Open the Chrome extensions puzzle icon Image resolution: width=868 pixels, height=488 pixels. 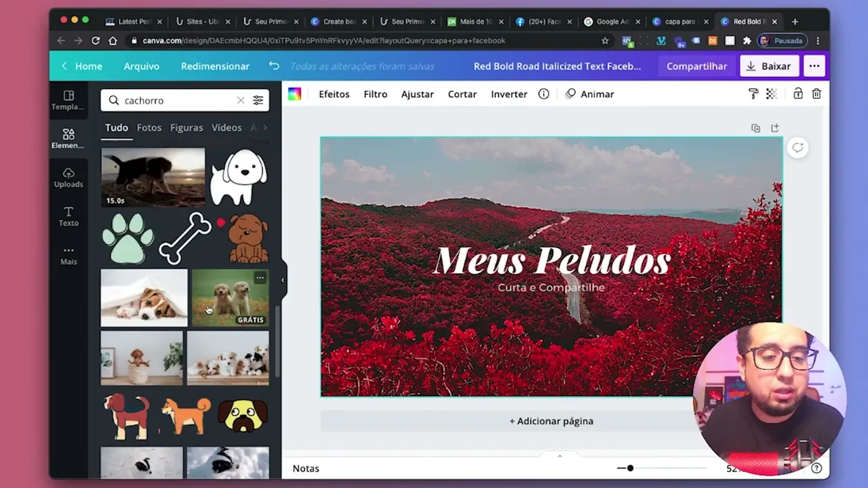[747, 41]
